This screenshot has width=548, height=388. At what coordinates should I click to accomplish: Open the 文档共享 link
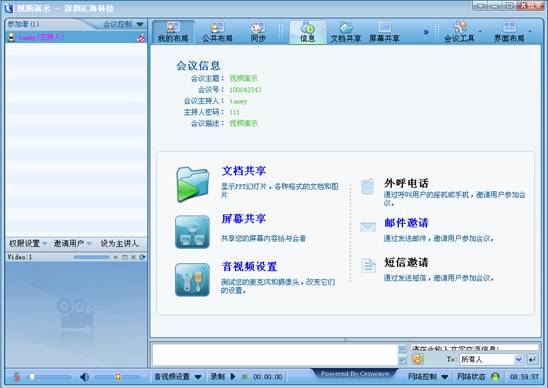(244, 171)
